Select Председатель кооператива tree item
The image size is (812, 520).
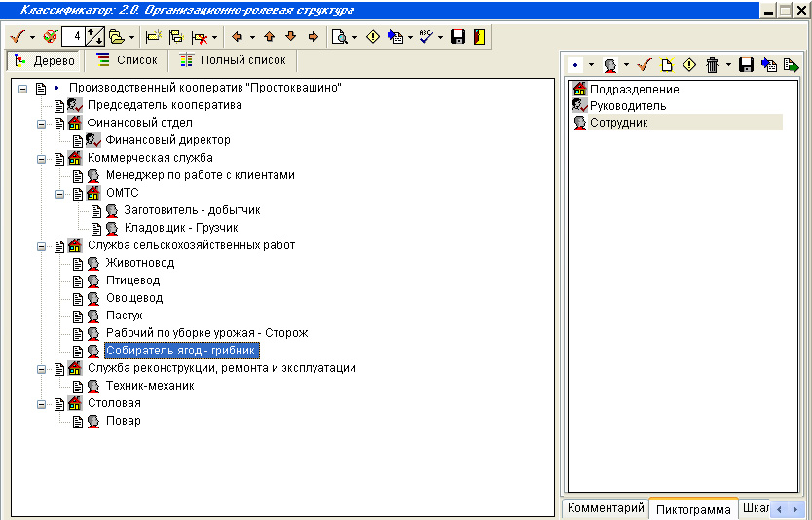pos(165,105)
